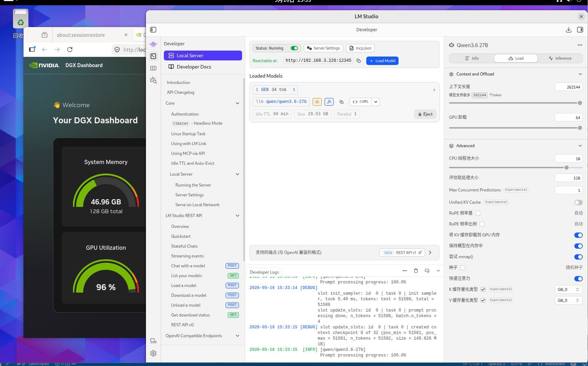Go back in the browser window
Image resolution: width=588 pixels, height=366 pixels.
pos(45,50)
